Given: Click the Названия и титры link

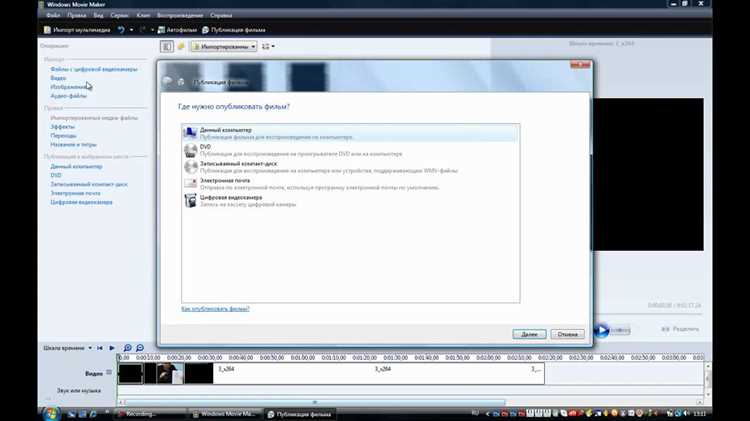Looking at the screenshot, I should (x=73, y=144).
